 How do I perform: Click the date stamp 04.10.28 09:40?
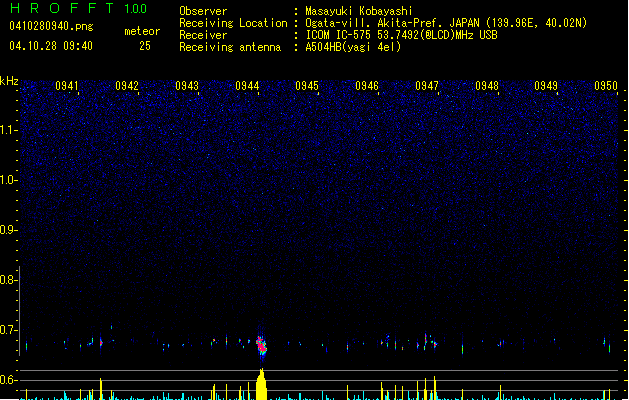pos(51,46)
